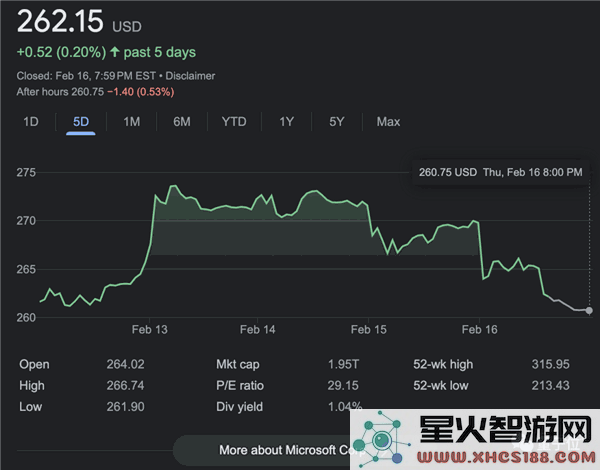Click the green up arrow icon
The width and height of the screenshot is (600, 470).
click(114, 52)
